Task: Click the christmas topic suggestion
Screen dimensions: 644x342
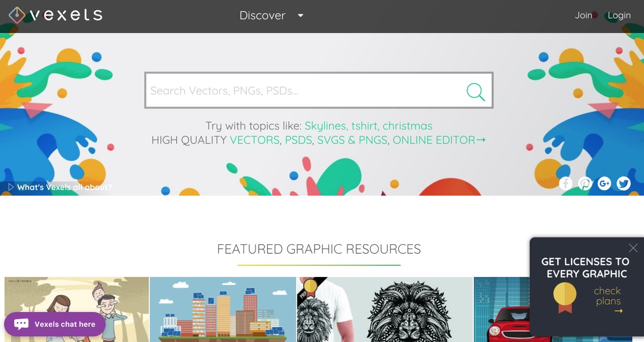Action: click(407, 126)
